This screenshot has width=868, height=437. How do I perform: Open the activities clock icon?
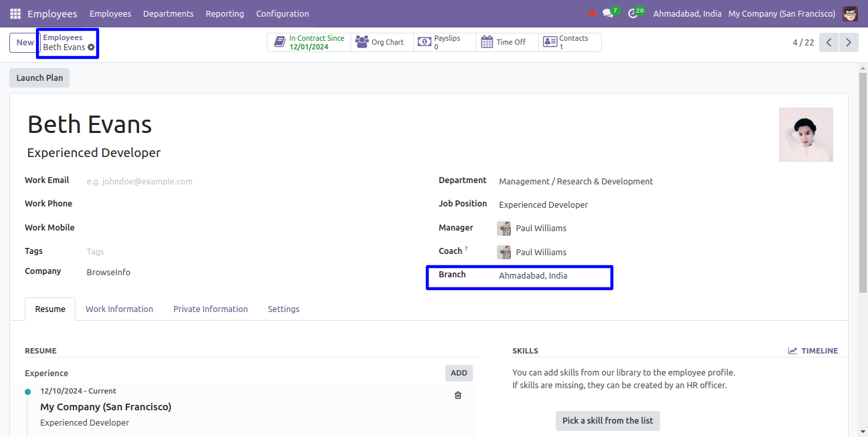pyautogui.click(x=633, y=13)
